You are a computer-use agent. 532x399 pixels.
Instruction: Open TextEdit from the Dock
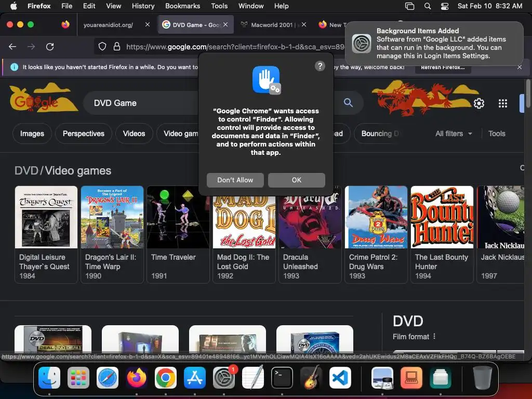tap(253, 378)
